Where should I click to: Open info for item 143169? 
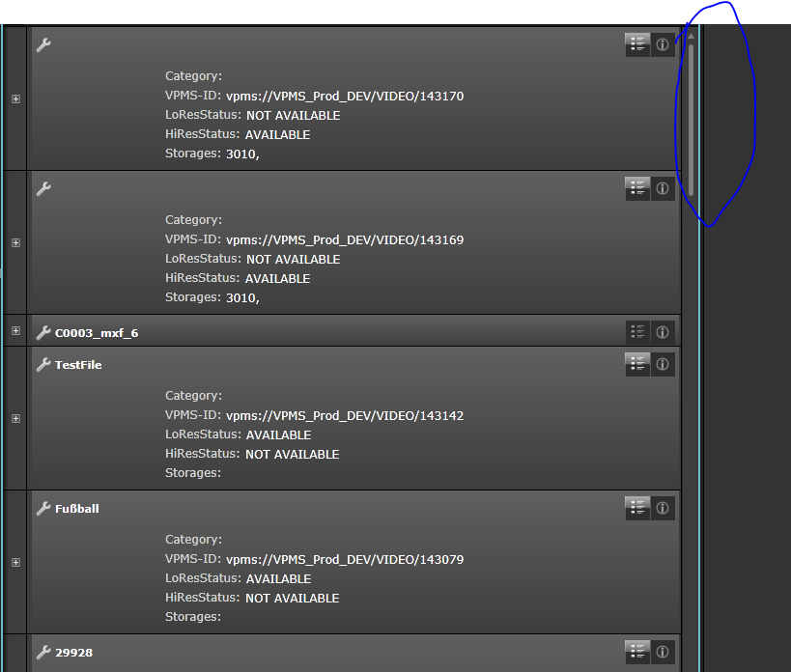coord(663,188)
